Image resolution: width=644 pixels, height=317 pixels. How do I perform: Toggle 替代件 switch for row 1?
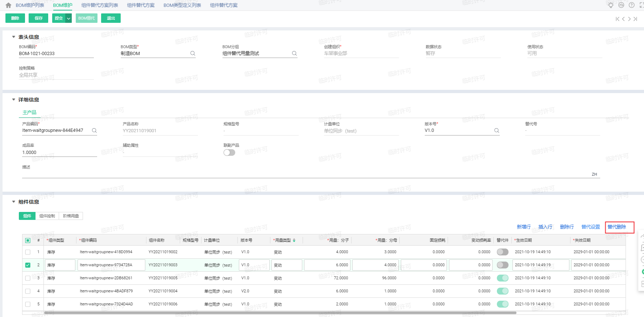point(503,252)
